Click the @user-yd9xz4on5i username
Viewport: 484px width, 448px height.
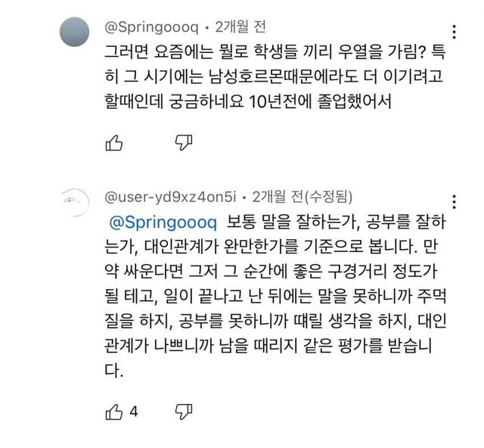click(172, 198)
